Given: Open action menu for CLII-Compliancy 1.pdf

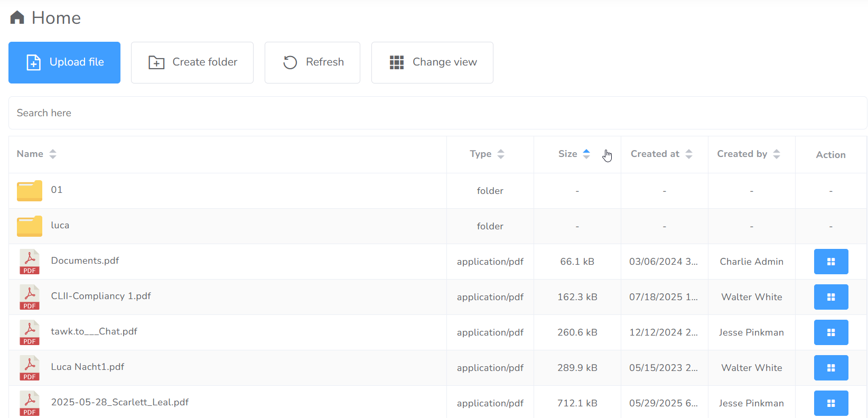Looking at the screenshot, I should coord(830,297).
